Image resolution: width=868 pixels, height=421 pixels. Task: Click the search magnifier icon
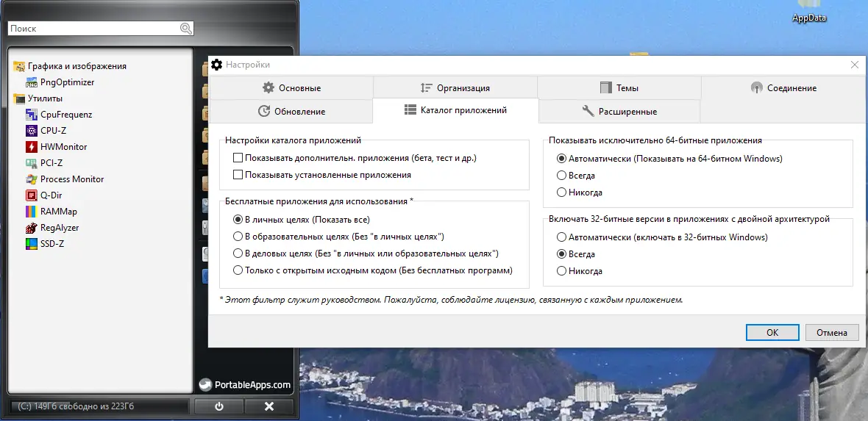[186, 29]
